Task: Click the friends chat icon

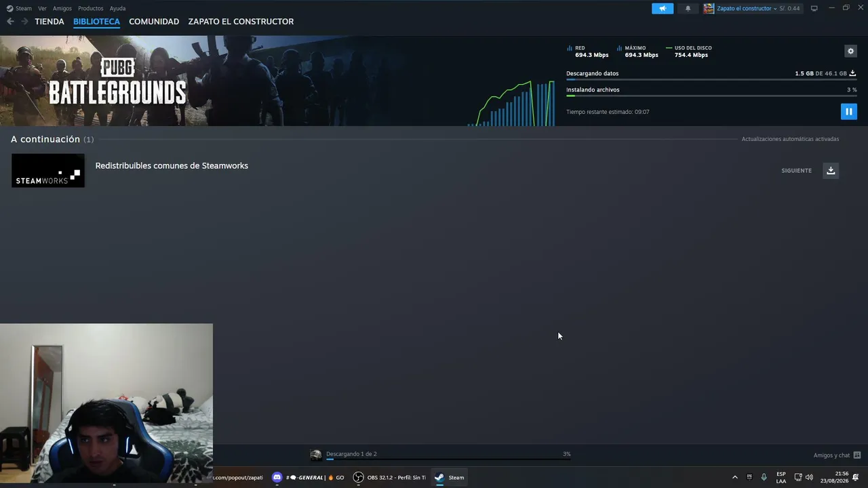Action: point(857,455)
